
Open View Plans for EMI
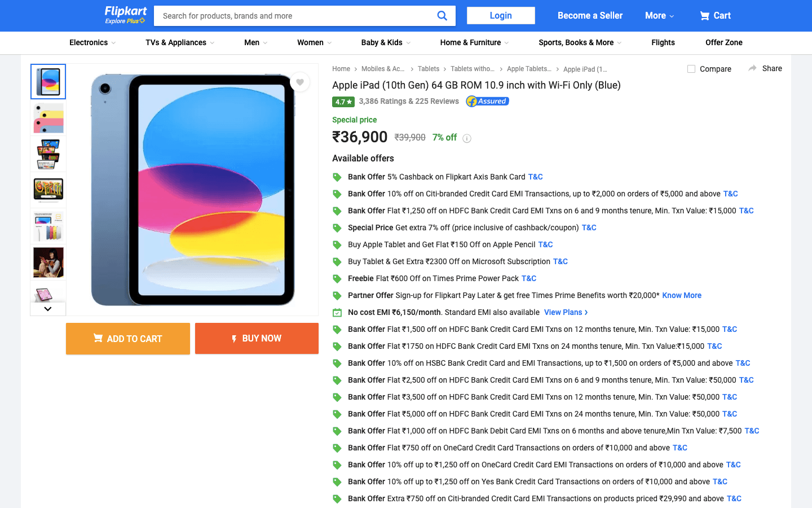point(566,312)
